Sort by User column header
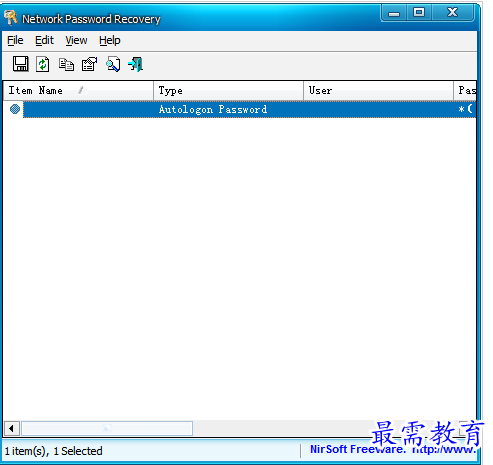493x465 pixels. (x=378, y=90)
